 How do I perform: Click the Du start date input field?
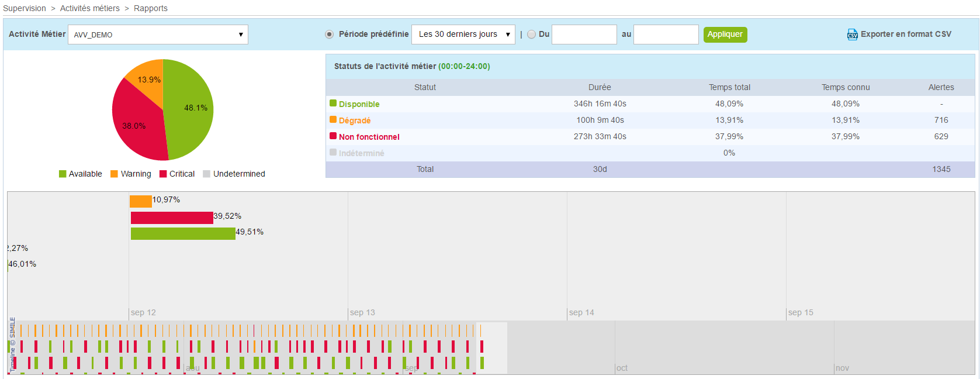pos(584,35)
